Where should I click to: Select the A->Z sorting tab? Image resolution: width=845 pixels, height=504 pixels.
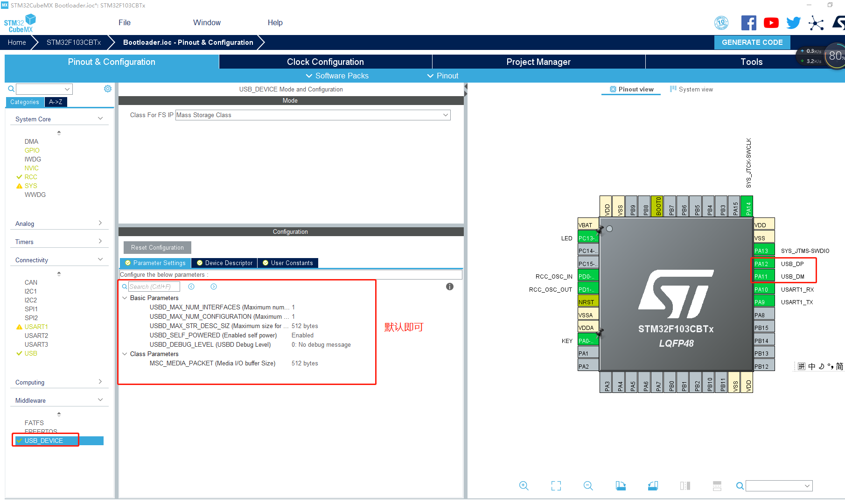tap(56, 102)
